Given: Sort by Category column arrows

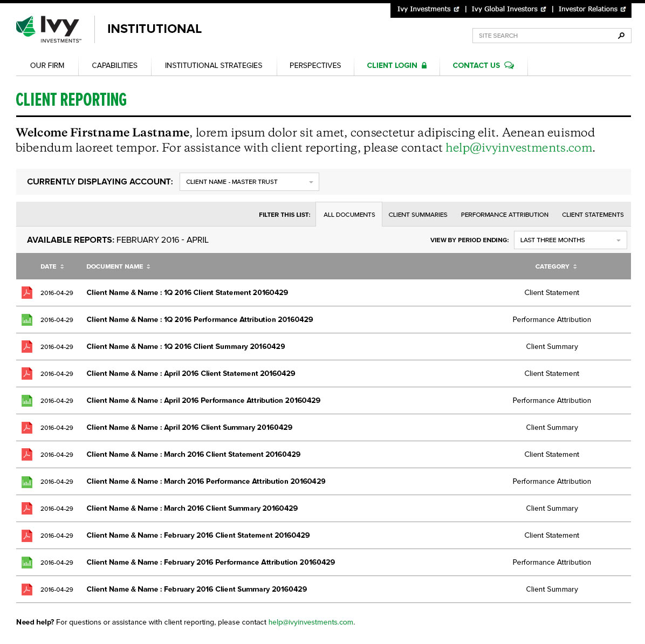Looking at the screenshot, I should tap(575, 266).
